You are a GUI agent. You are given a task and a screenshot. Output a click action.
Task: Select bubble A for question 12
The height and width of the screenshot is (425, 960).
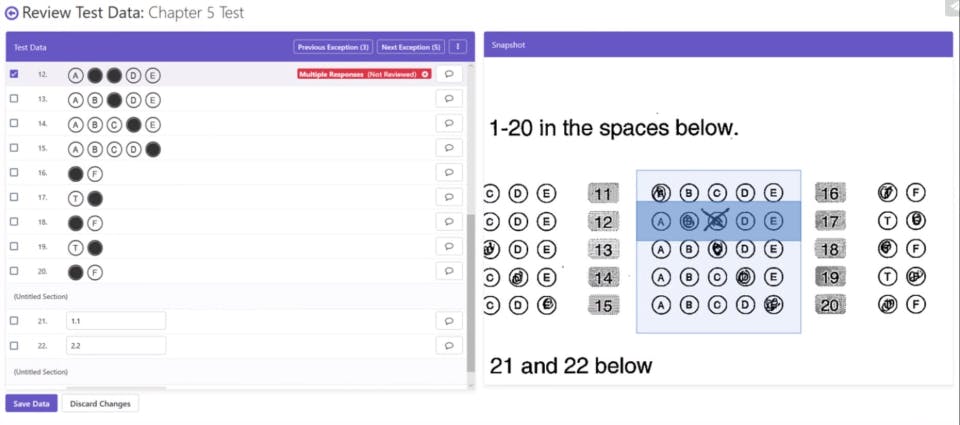click(75, 75)
